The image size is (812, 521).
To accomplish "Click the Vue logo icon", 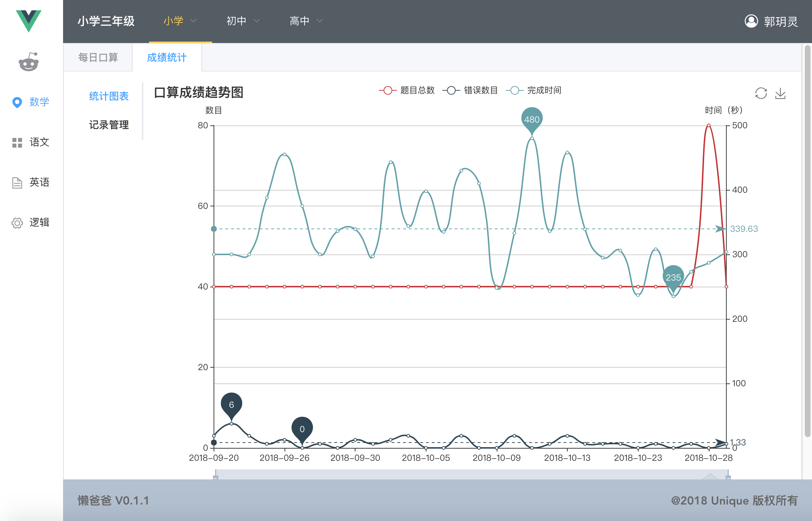I will click(28, 21).
